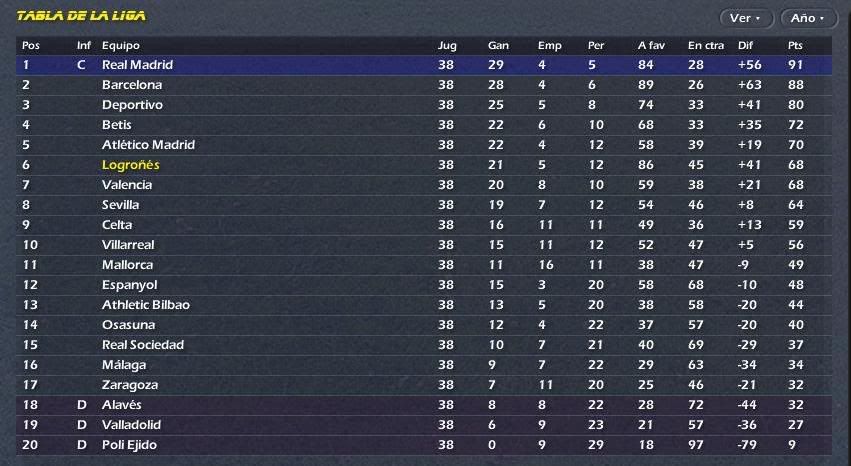851x466 pixels.
Task: Sort by A fav column header
Action: (651, 46)
